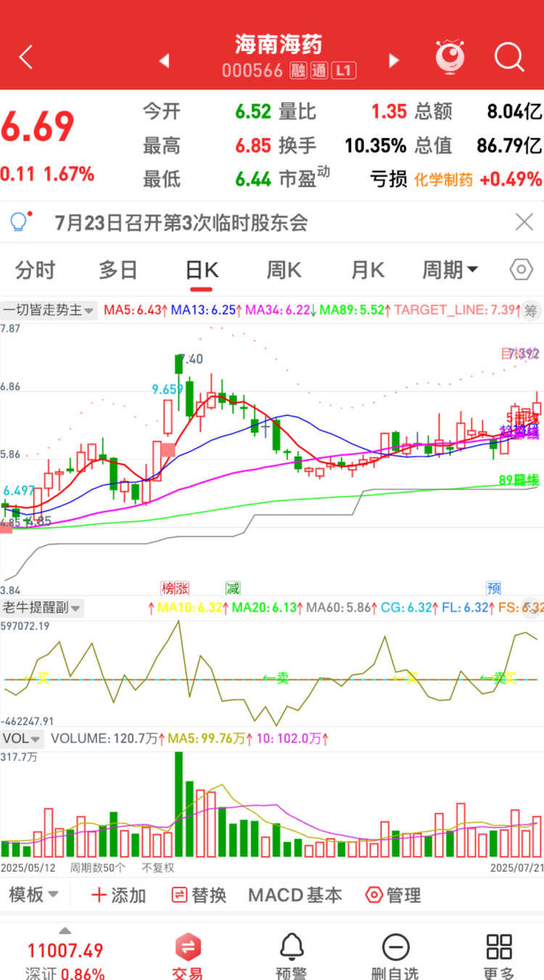
Task: Tap 删自选 to remove from watchlist
Action: tap(396, 955)
